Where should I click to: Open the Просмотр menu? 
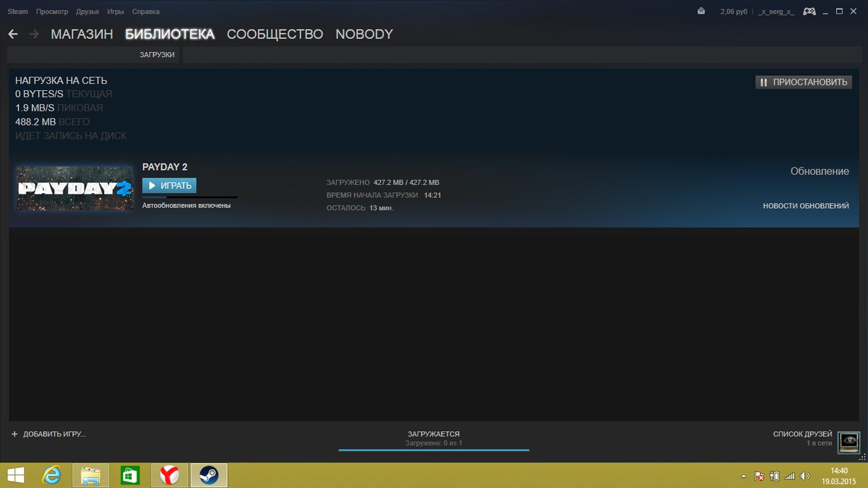point(52,12)
